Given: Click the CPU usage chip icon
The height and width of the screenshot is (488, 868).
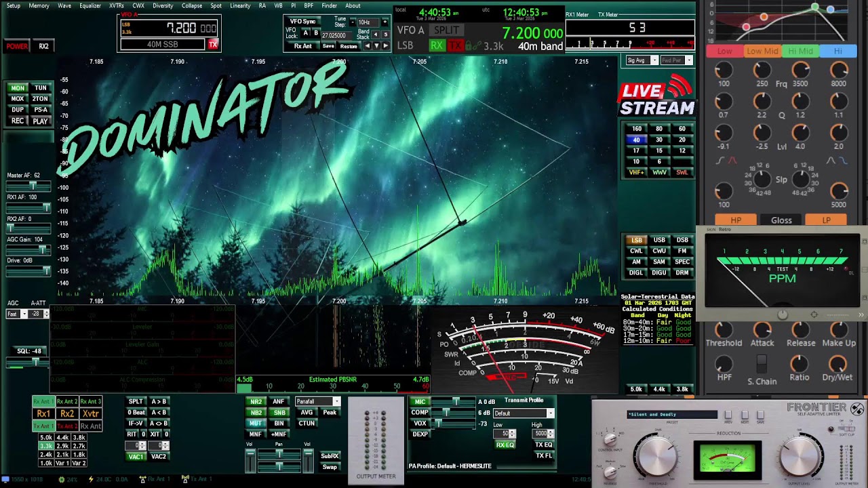Looking at the screenshot, I should [x=62, y=479].
